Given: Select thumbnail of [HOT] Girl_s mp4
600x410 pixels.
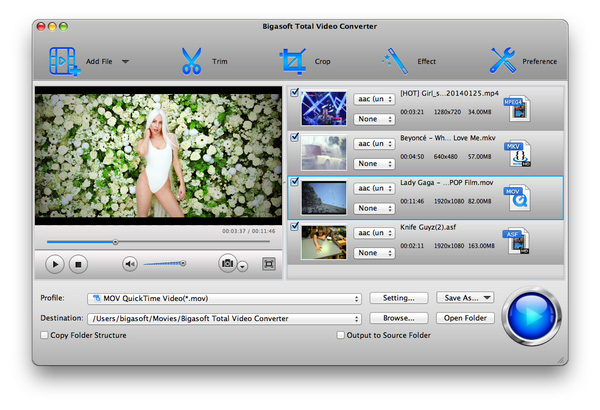Looking at the screenshot, I should [x=324, y=108].
